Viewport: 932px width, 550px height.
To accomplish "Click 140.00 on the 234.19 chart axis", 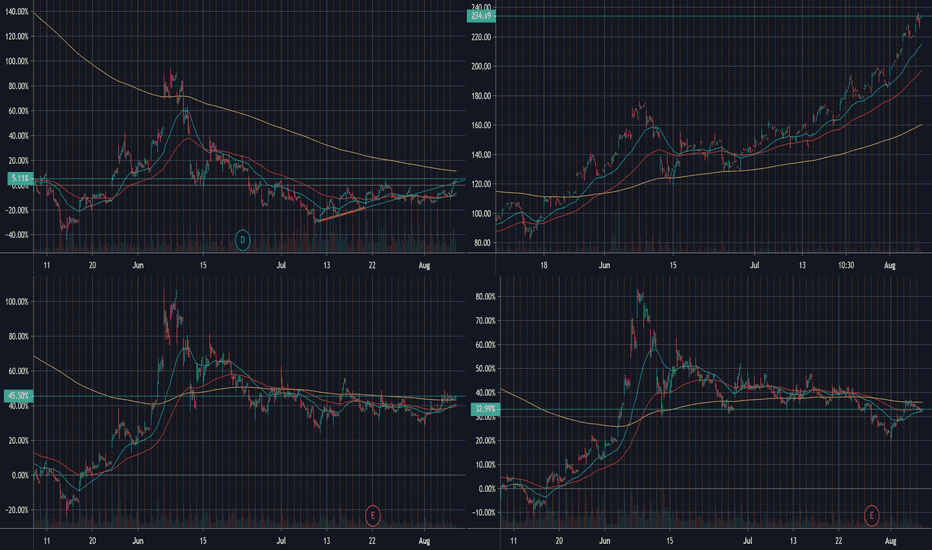I will coord(480,155).
